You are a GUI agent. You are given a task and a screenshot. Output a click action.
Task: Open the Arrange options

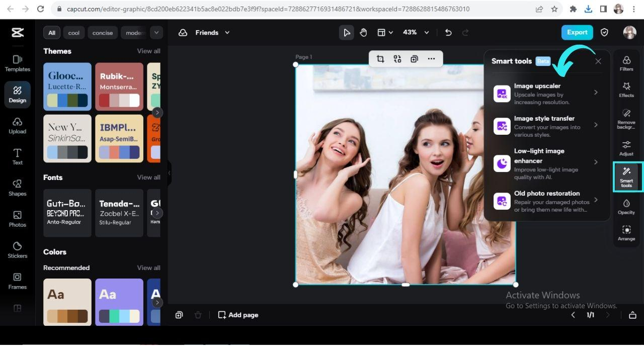click(x=626, y=233)
